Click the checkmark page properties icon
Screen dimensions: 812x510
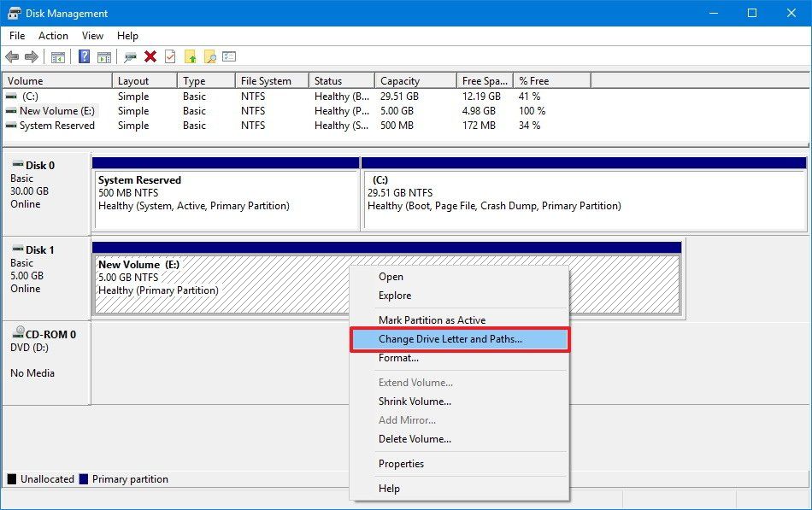(170, 57)
